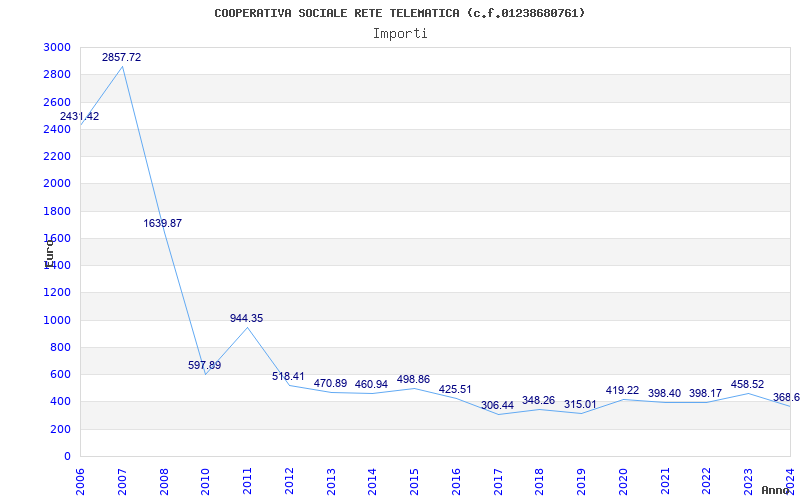Viewport: 800px width, 500px height.
Task: Select the y-axis tick 200
Action: [61, 430]
